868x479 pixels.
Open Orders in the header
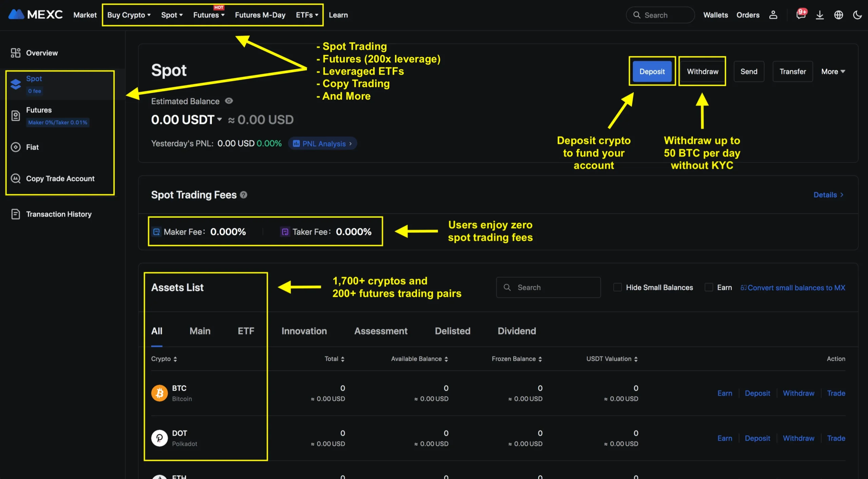(x=748, y=15)
